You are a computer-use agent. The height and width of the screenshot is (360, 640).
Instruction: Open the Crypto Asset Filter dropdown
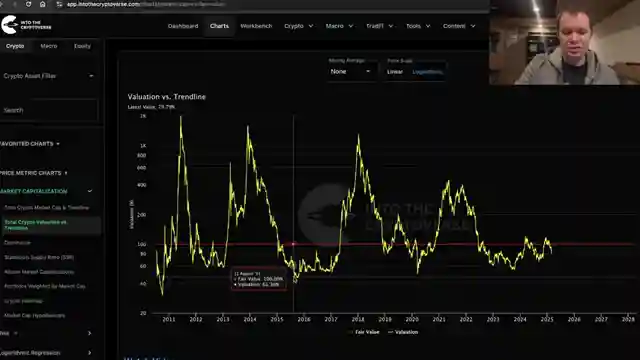(x=49, y=76)
